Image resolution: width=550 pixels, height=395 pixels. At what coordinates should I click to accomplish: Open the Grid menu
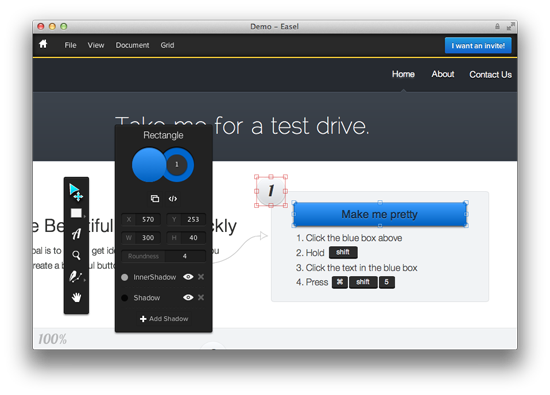[167, 45]
